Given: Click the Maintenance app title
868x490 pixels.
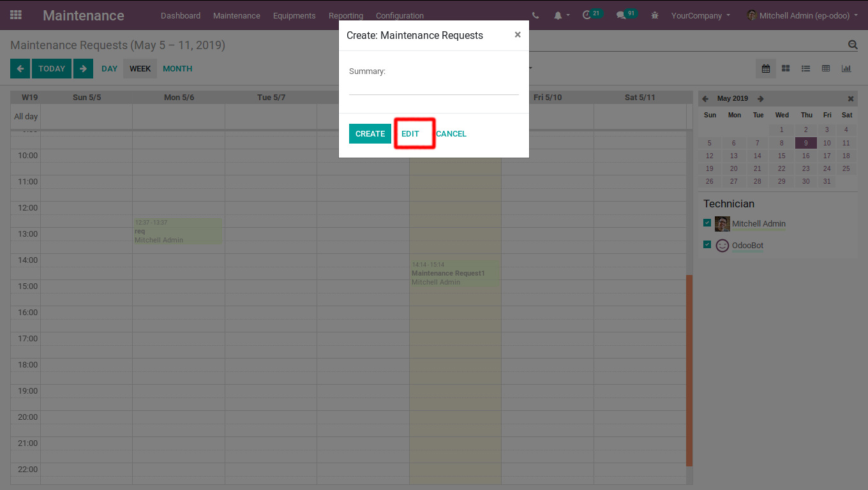Looking at the screenshot, I should click(x=84, y=15).
